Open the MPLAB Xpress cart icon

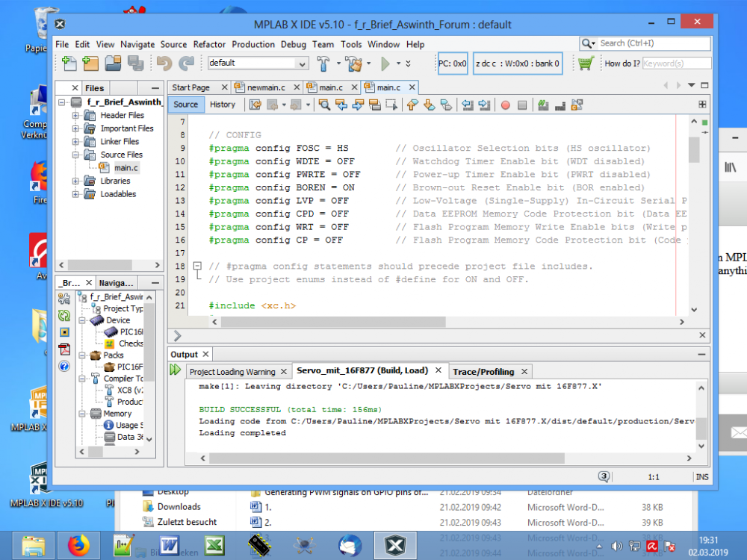[x=587, y=63]
